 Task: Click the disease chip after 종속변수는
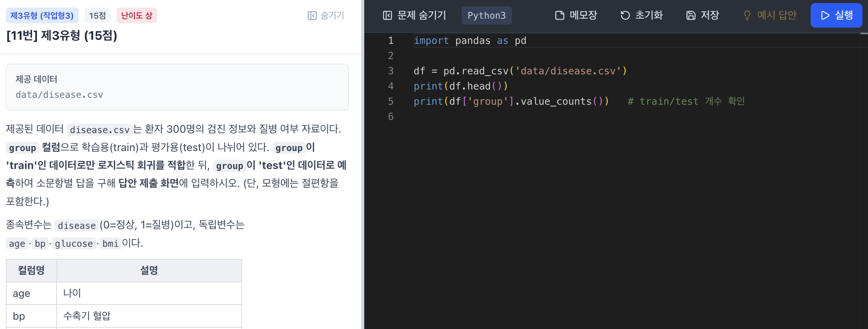[77, 225]
